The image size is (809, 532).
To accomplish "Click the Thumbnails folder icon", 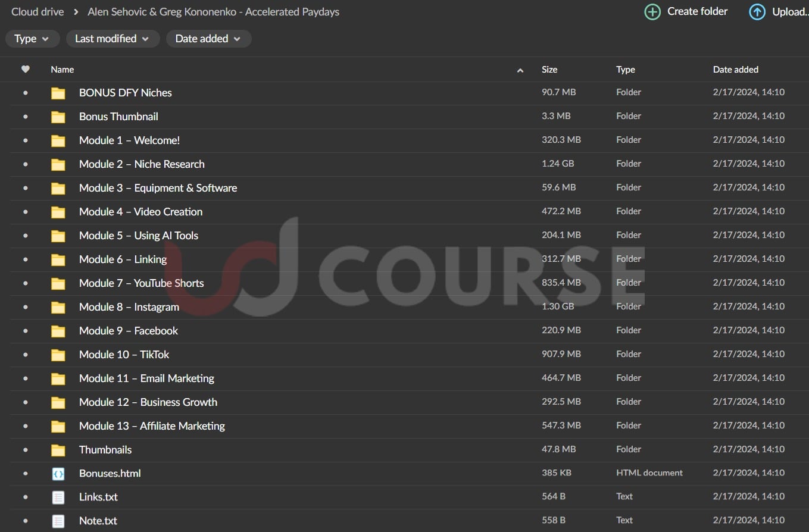I will (58, 450).
